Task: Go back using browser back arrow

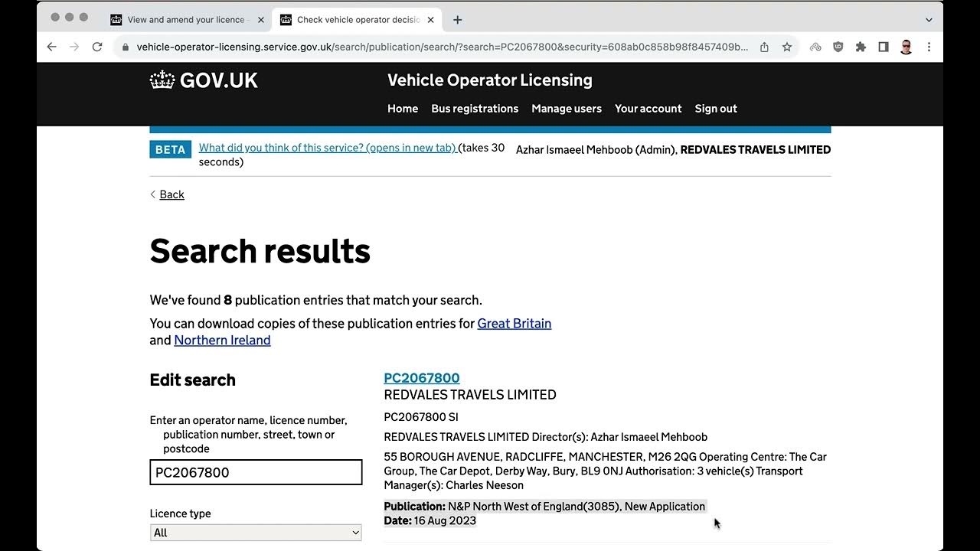Action: pyautogui.click(x=51, y=47)
